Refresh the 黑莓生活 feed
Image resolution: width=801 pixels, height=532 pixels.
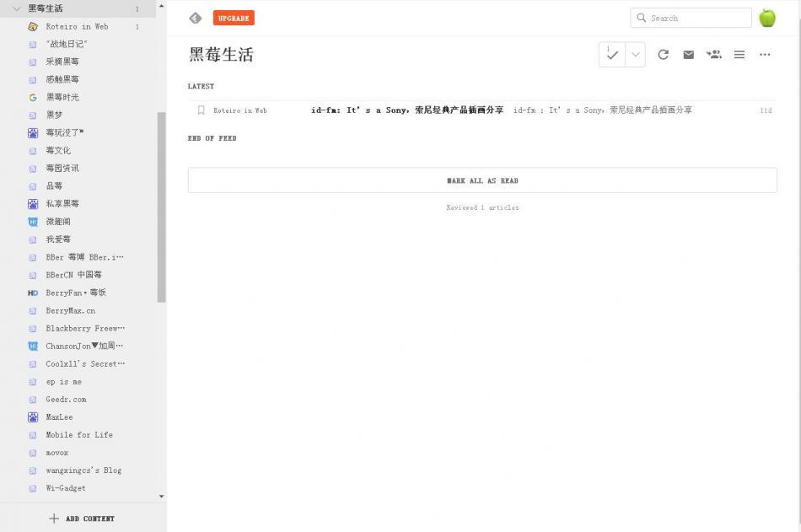(x=663, y=54)
